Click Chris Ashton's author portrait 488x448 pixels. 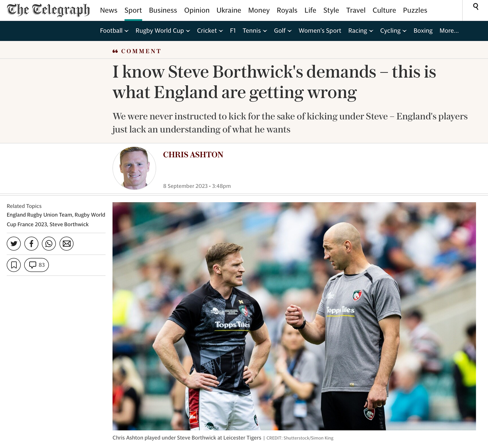click(134, 168)
